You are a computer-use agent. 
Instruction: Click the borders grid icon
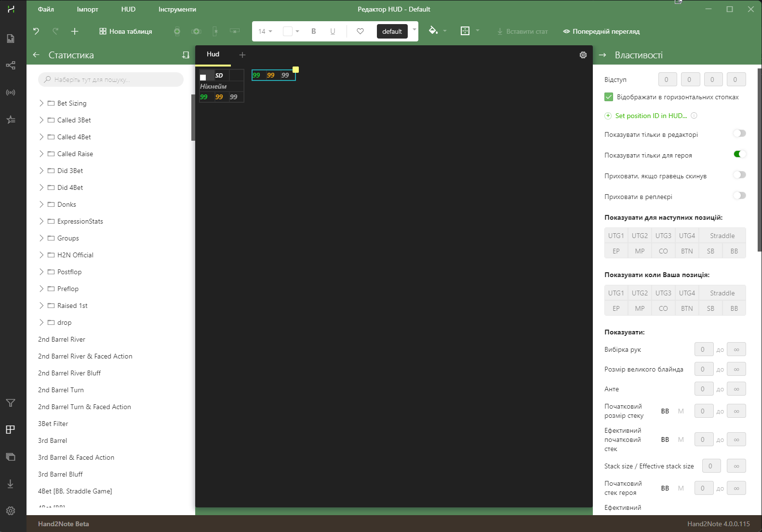click(x=465, y=31)
